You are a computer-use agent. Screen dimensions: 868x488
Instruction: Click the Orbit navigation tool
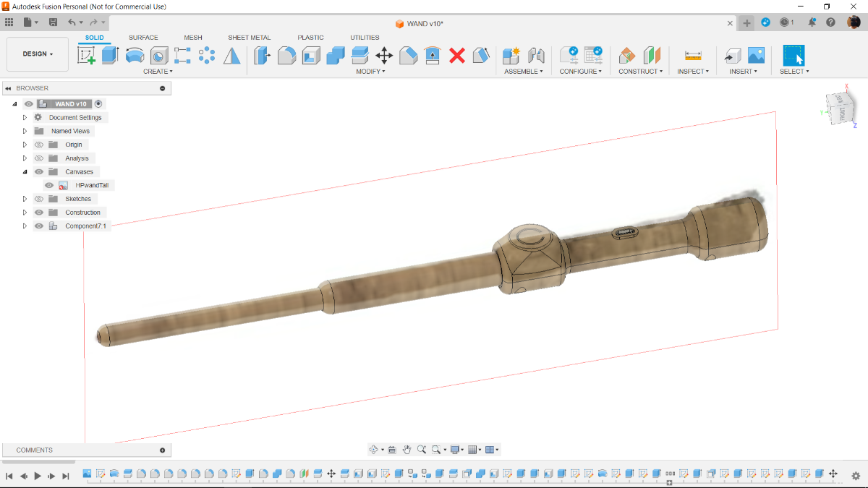[x=374, y=450]
